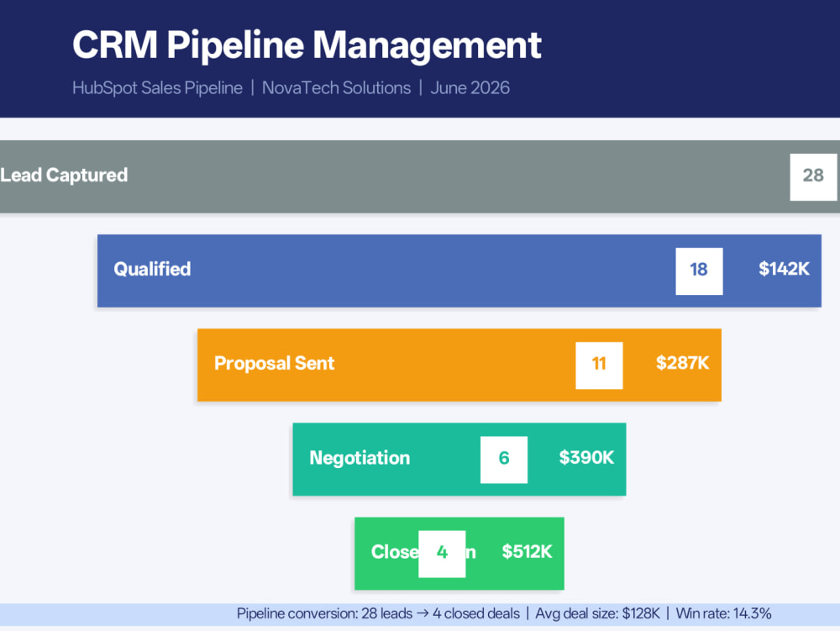Select the Lead Captured stage label
840x631 pixels.
64,175
